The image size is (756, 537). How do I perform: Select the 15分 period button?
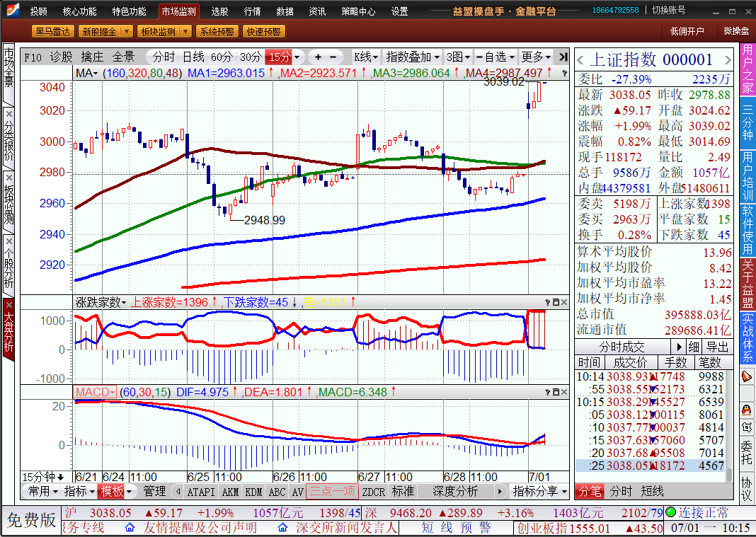(x=279, y=57)
